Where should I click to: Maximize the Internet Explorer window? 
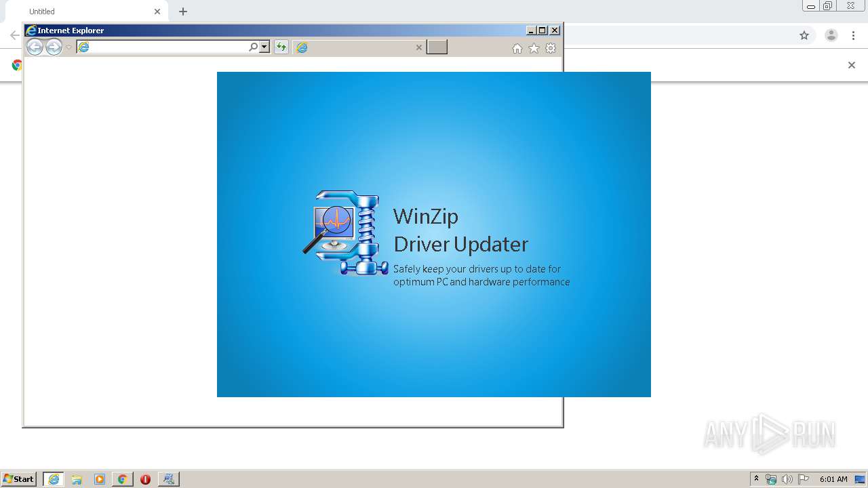(542, 30)
